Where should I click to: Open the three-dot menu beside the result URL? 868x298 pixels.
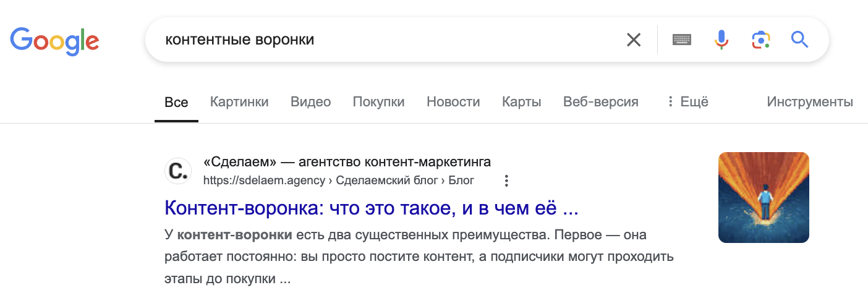(506, 181)
